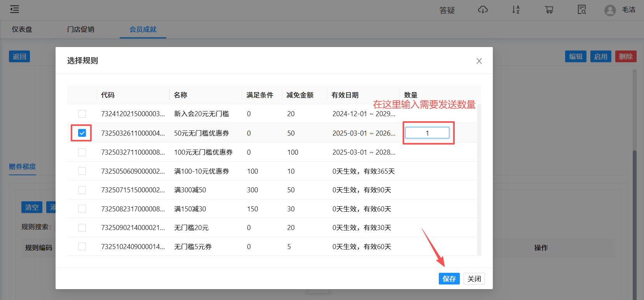Click the 数量 column header

[x=410, y=95]
